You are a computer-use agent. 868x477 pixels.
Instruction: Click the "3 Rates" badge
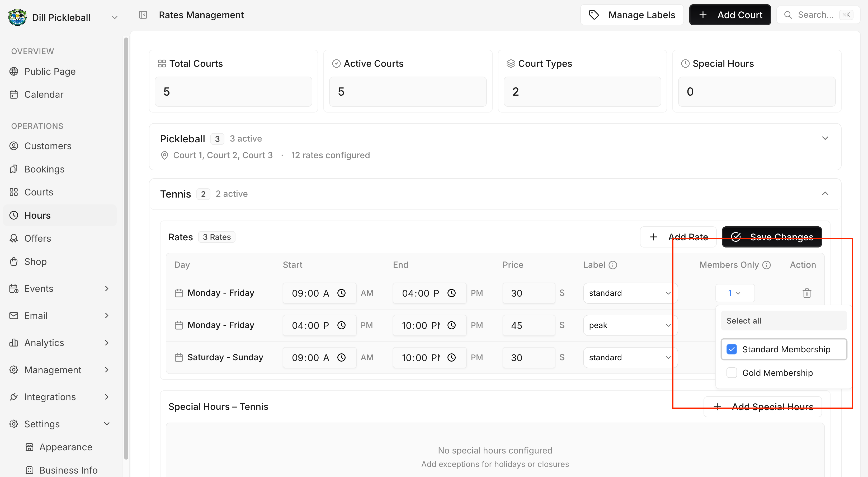click(x=217, y=237)
